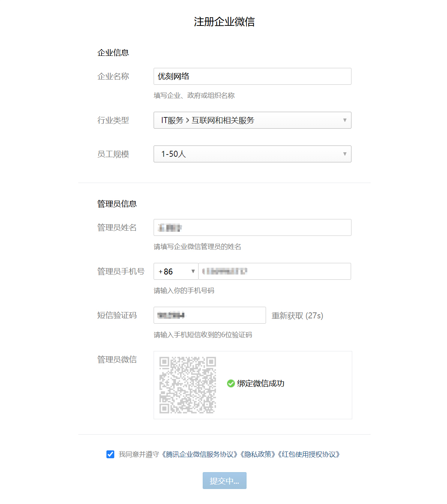Click the hint 请填写企业微信管理员的姓名
The width and height of the screenshot is (447, 504).
[197, 247]
